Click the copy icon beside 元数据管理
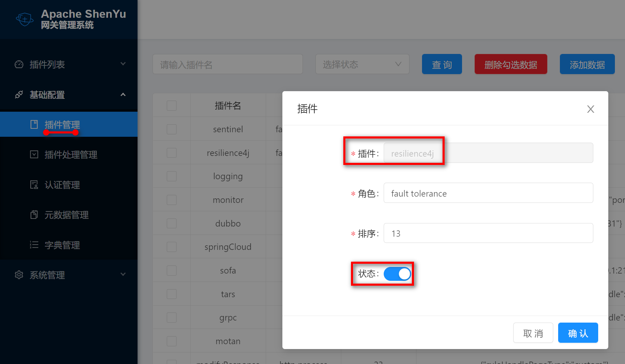This screenshot has width=625, height=364. (x=34, y=215)
